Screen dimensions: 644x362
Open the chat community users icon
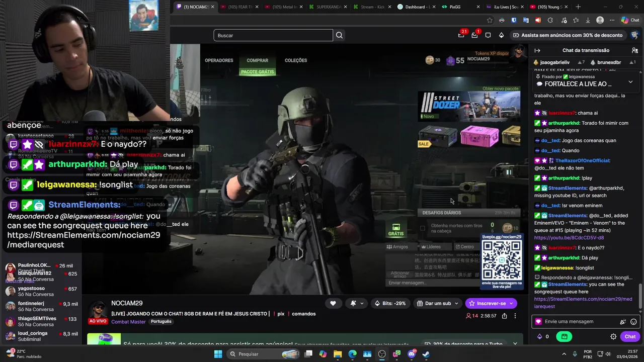(x=635, y=50)
